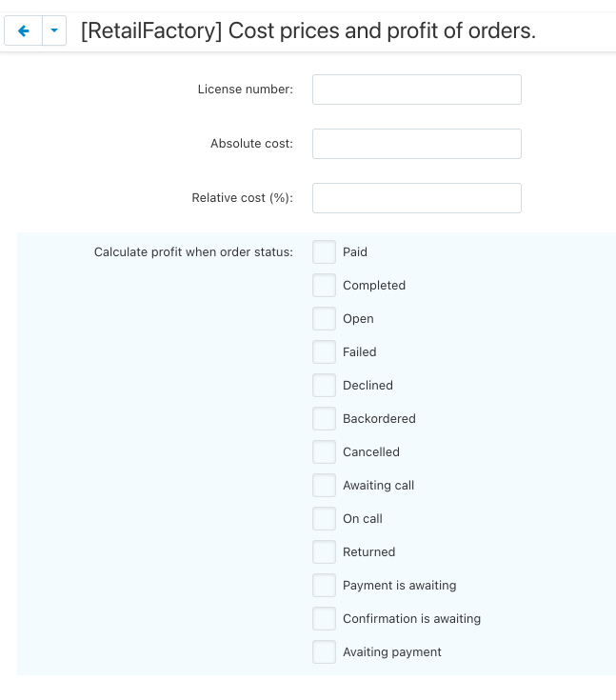
Task: Tick Confirmation is awaiting checkbox
Action: coord(325,619)
